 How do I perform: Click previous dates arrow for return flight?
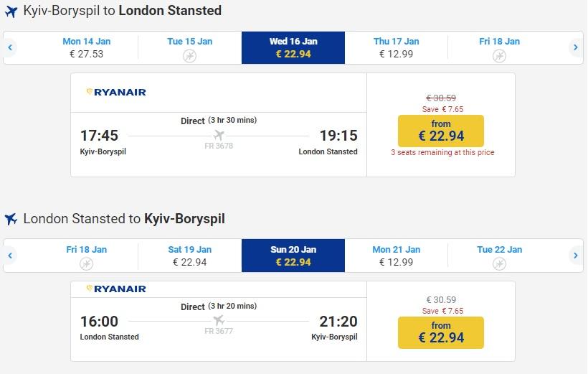click(x=10, y=256)
